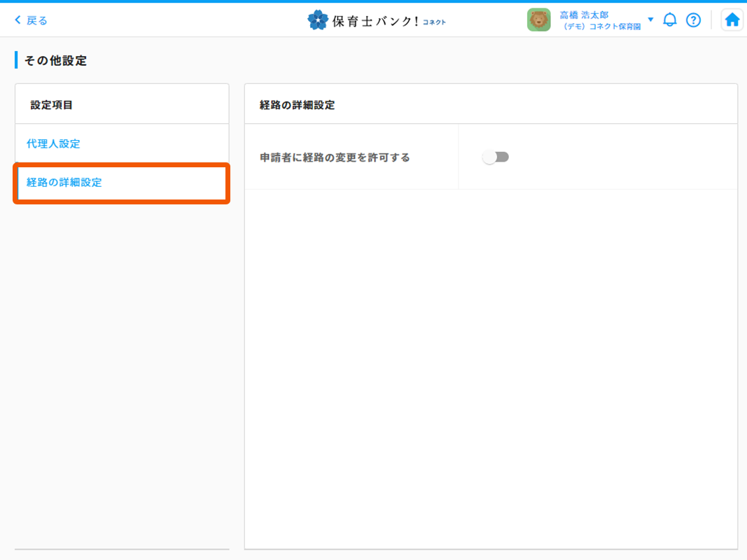Click the 設定項目 sidebar header
This screenshot has width=747, height=560.
tap(52, 105)
